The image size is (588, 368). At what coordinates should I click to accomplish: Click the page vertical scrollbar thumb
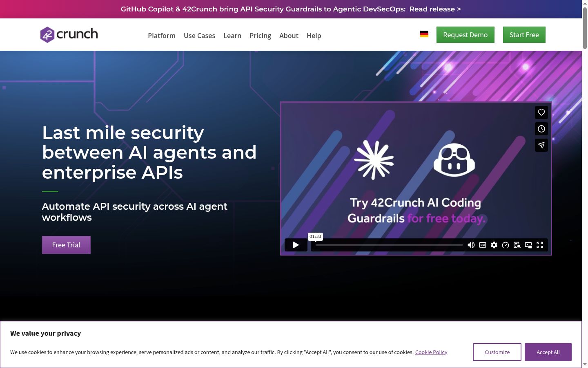click(x=585, y=28)
